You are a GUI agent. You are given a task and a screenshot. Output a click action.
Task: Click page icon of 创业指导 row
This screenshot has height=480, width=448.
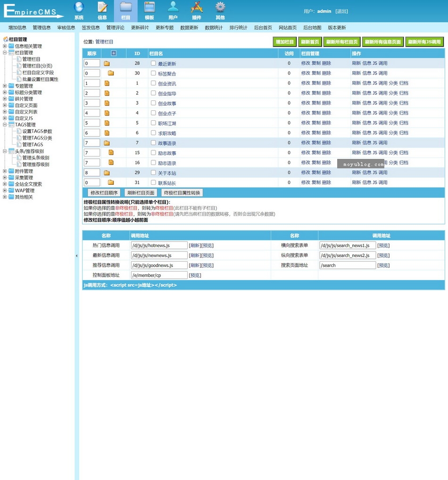coord(107,93)
